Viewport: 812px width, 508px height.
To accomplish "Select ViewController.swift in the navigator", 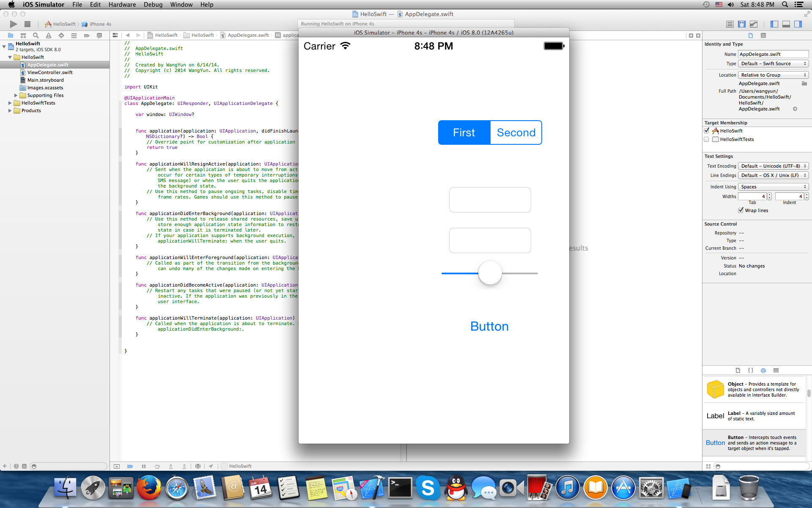I will pyautogui.click(x=50, y=72).
